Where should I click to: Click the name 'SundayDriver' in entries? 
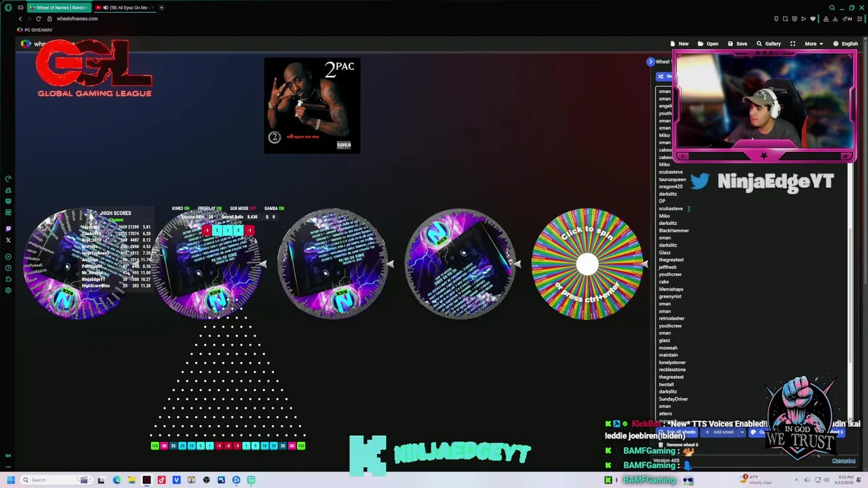coord(673,399)
